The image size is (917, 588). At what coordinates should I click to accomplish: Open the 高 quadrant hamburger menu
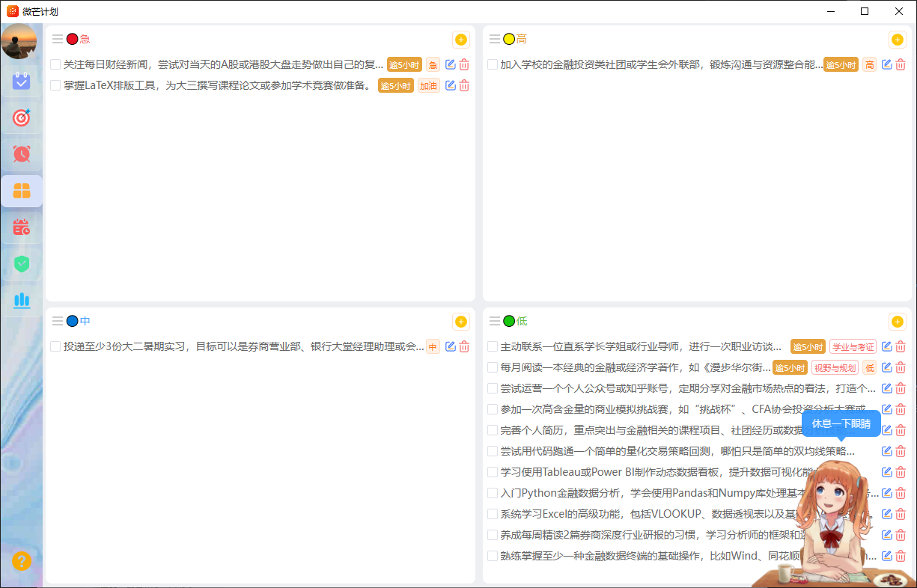[495, 39]
